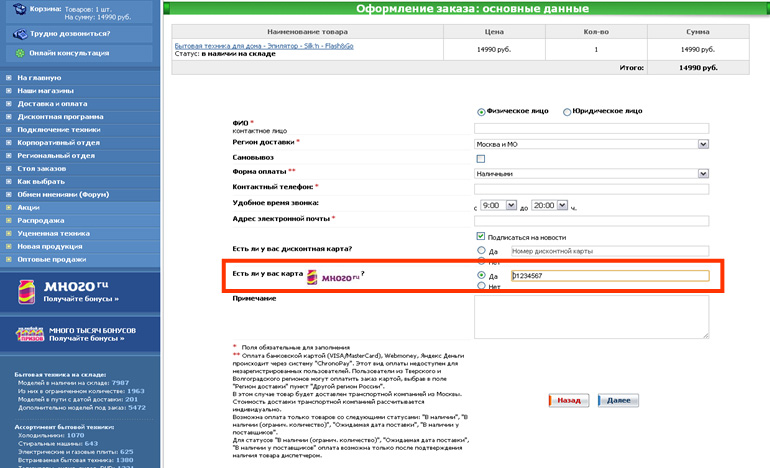
Task: Click washing machines count '643'
Action: pos(91,443)
